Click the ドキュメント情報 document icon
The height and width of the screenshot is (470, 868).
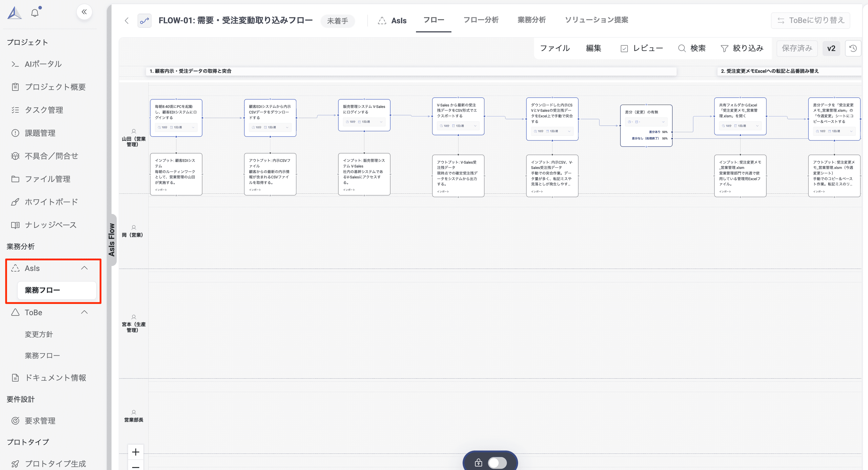(15, 377)
